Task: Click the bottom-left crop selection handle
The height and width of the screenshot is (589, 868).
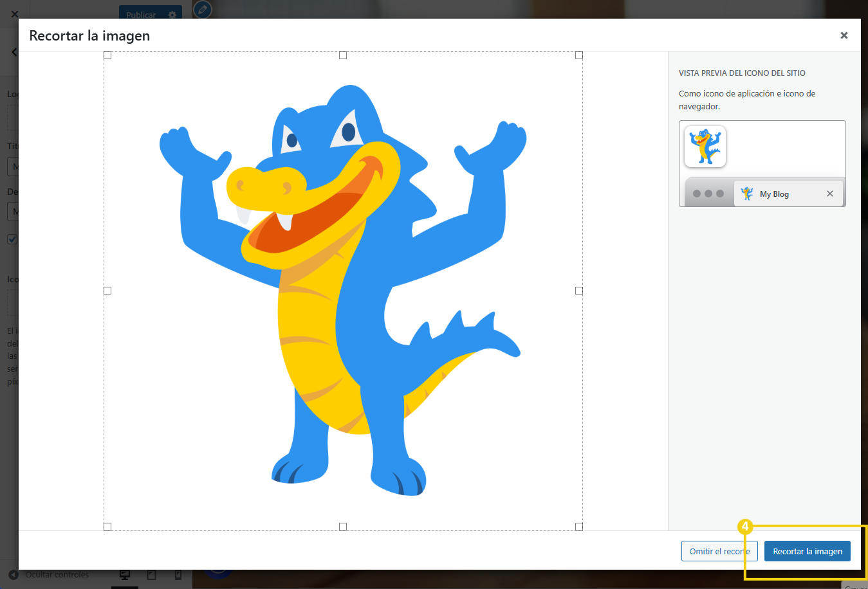Action: click(107, 526)
